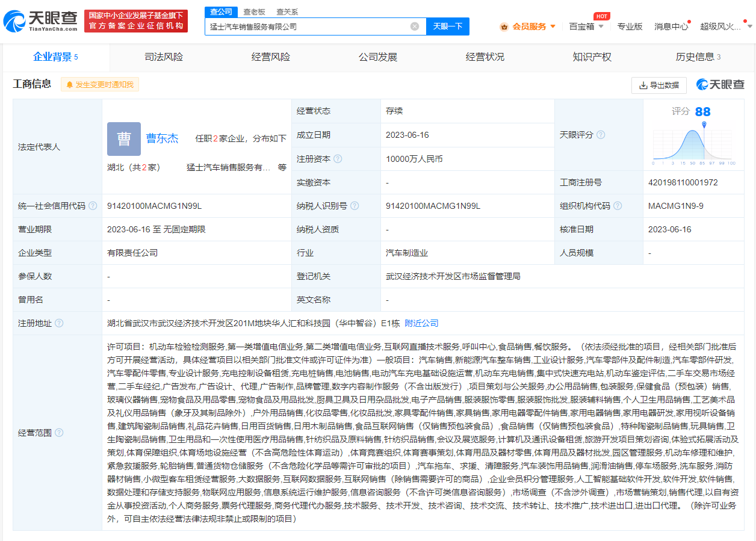This screenshot has height=541, width=756.
Task: Click 汽车制造业 industry value
Action: (407, 253)
